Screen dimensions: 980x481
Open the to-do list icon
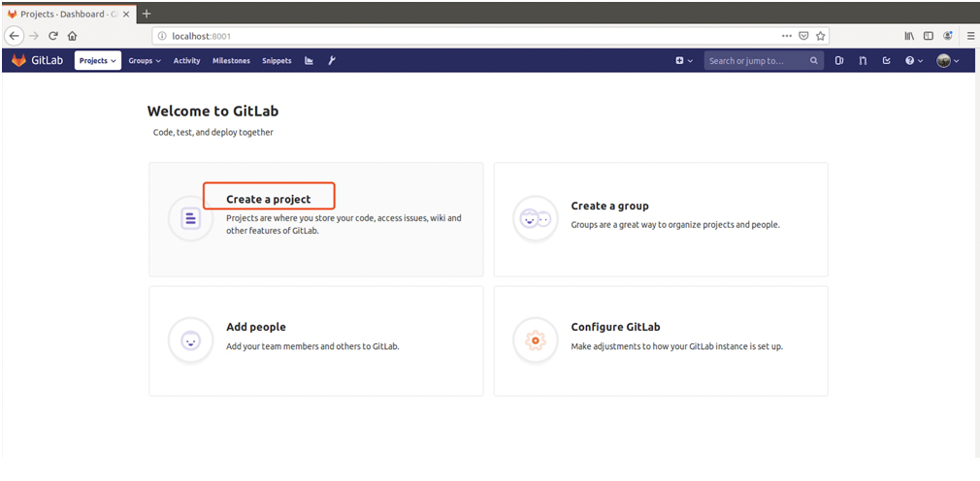[x=886, y=60]
